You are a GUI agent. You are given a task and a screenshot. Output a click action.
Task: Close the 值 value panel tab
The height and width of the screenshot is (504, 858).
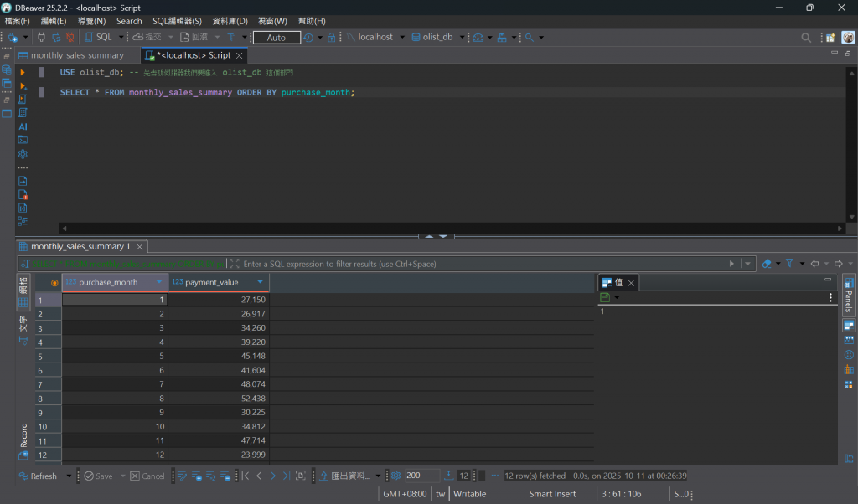click(631, 283)
